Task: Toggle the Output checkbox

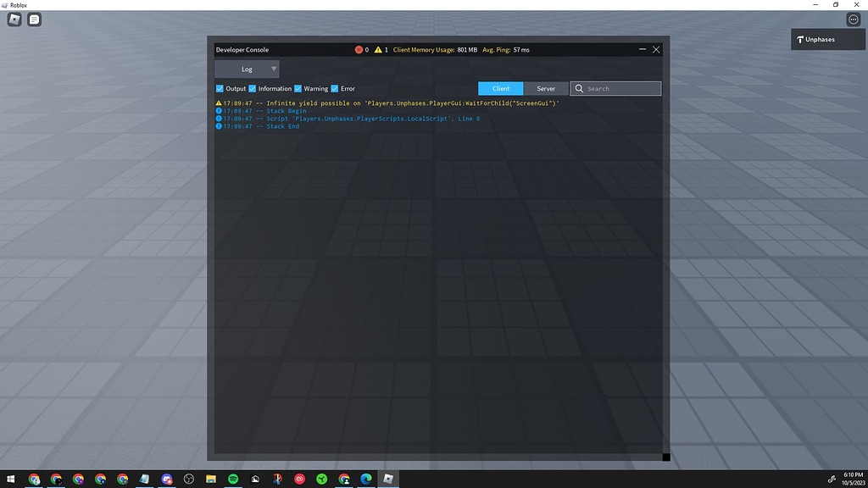Action: 220,88
